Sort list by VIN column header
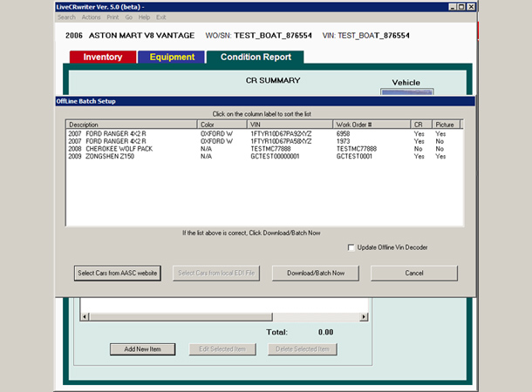 coord(290,125)
